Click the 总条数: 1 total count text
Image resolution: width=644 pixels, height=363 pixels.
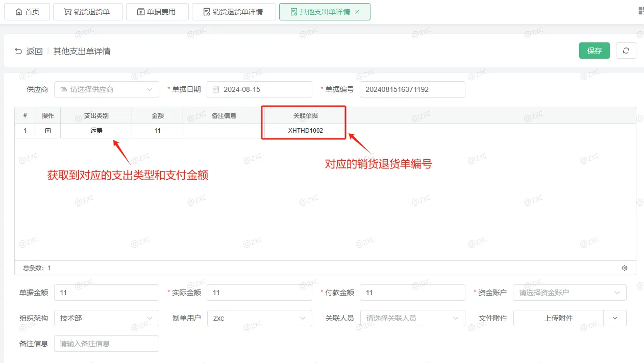click(37, 268)
